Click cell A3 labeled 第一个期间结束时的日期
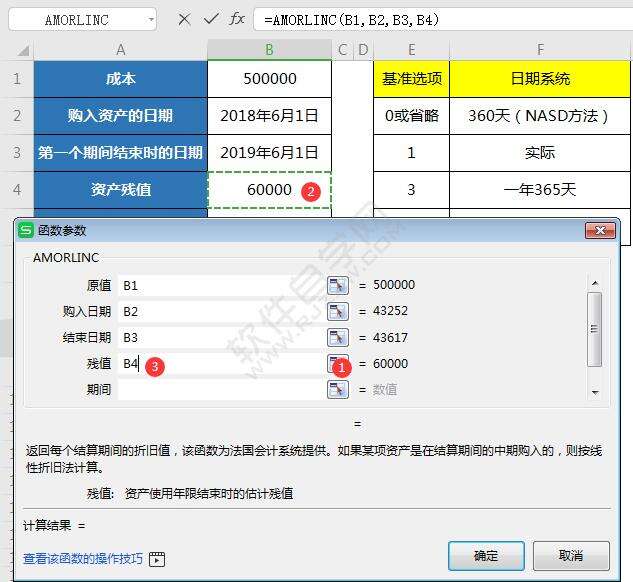Viewport: 633px width, 582px height. click(x=120, y=153)
